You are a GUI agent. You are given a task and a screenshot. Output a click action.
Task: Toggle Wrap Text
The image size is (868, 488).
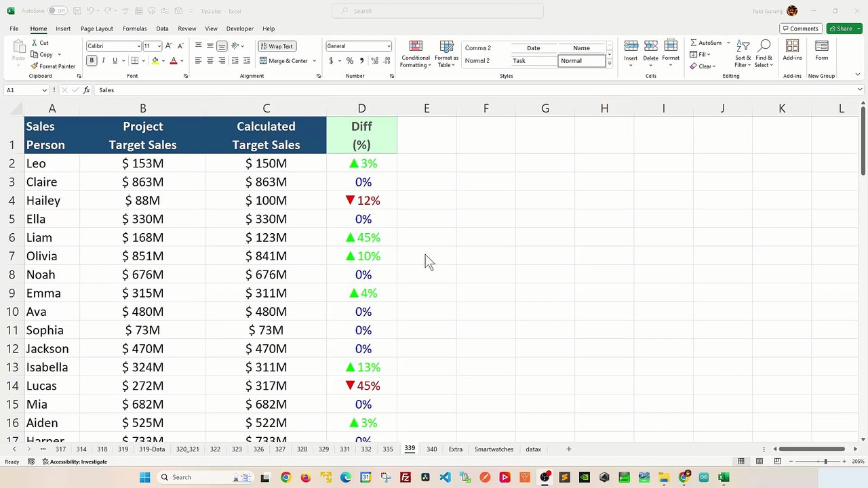tap(276, 46)
